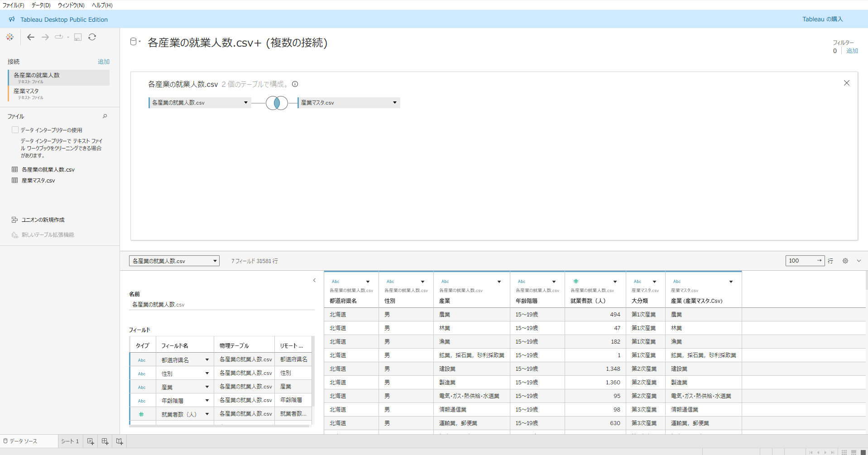Click the union icon for ユニオンの新規作成
The height and width of the screenshot is (455, 868).
coord(15,220)
